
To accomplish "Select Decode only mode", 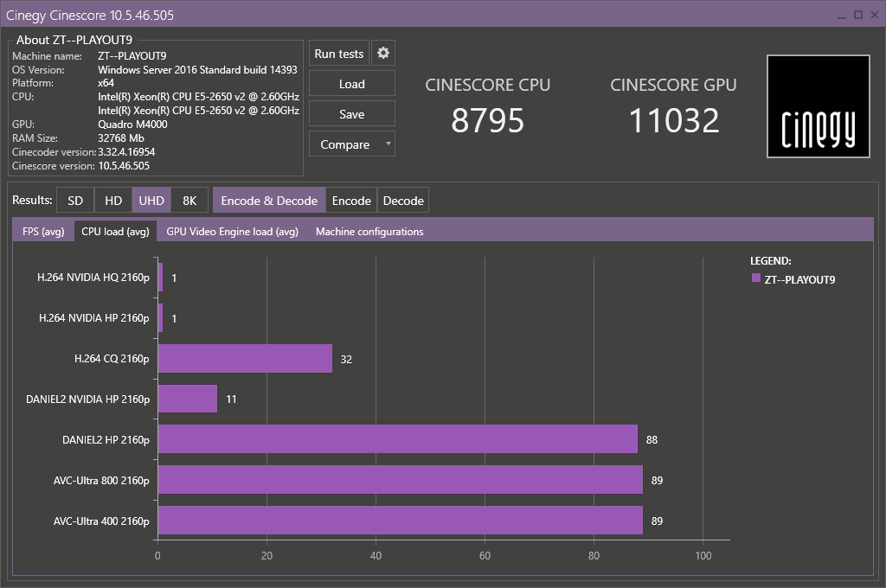I will click(x=403, y=201).
